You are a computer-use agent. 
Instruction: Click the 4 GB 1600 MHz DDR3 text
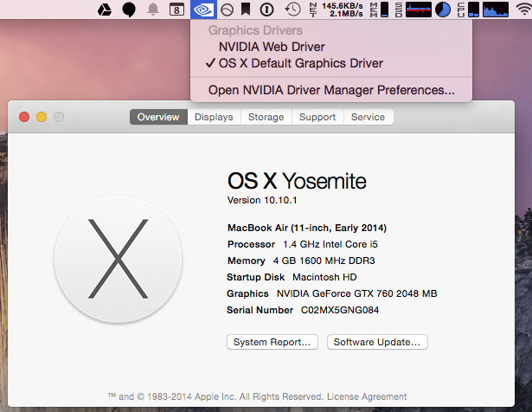[x=324, y=261]
